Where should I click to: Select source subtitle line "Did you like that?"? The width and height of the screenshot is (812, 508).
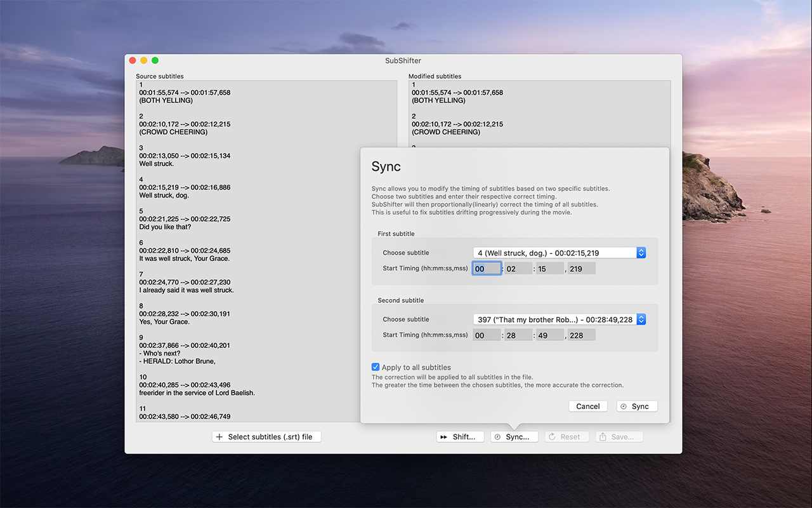click(165, 227)
